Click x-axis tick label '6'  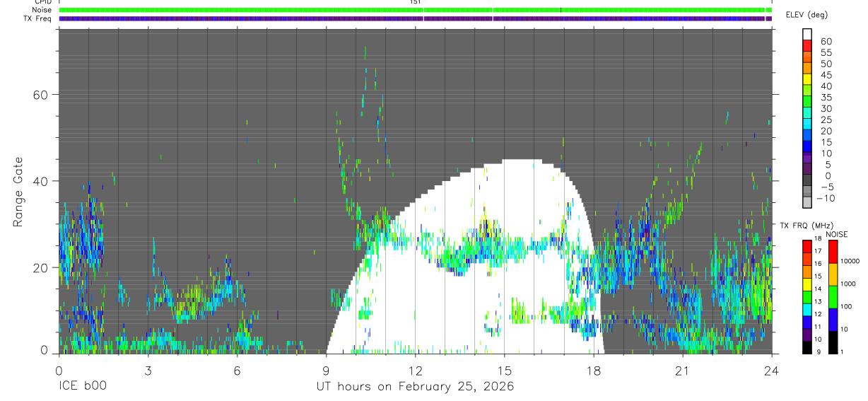(237, 371)
